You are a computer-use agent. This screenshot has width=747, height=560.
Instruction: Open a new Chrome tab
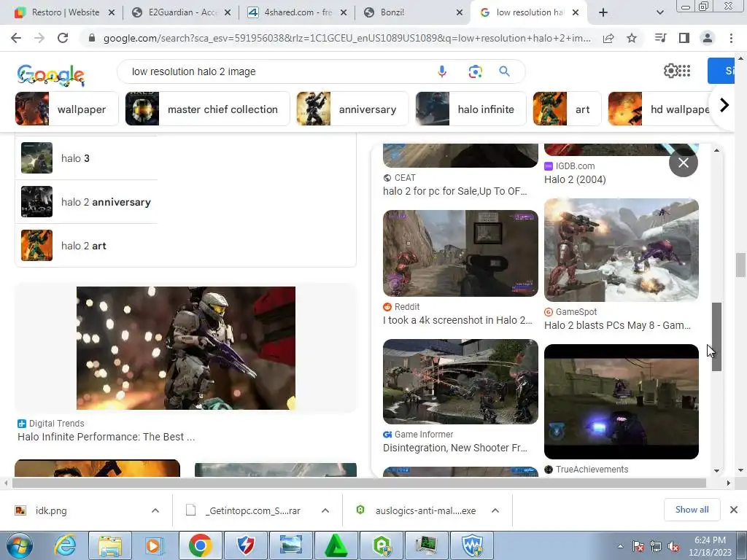(603, 12)
